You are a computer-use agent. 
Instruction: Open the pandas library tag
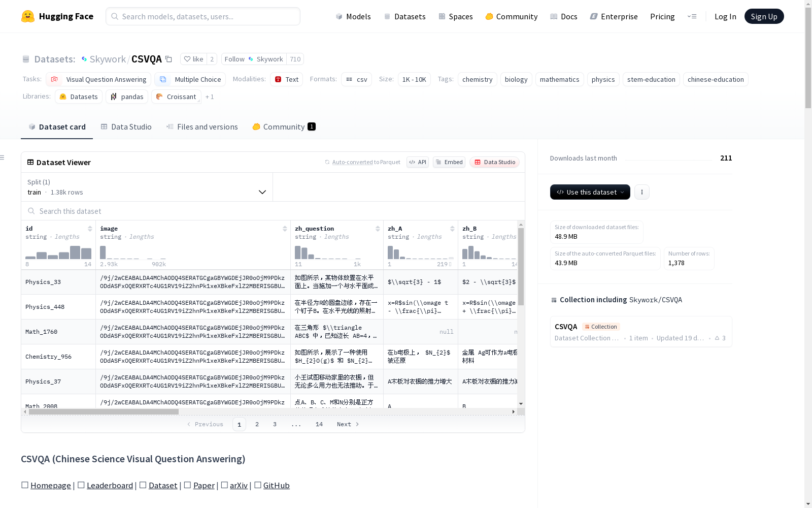pos(127,97)
